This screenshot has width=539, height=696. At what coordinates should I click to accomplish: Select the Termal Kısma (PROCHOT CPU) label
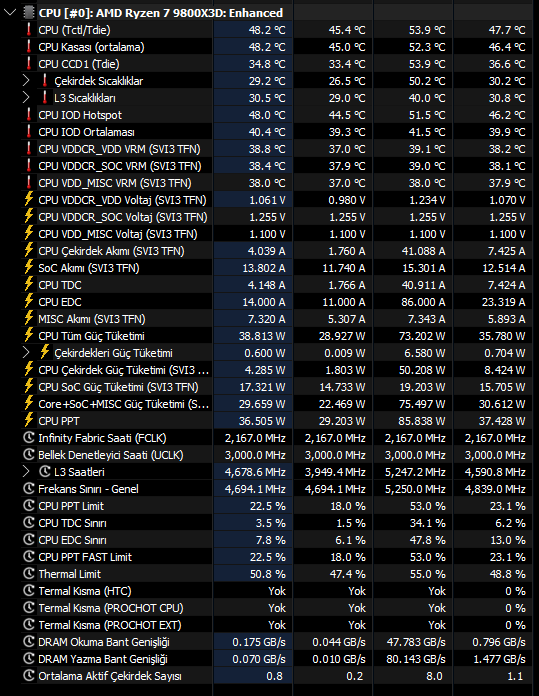[x=111, y=608]
